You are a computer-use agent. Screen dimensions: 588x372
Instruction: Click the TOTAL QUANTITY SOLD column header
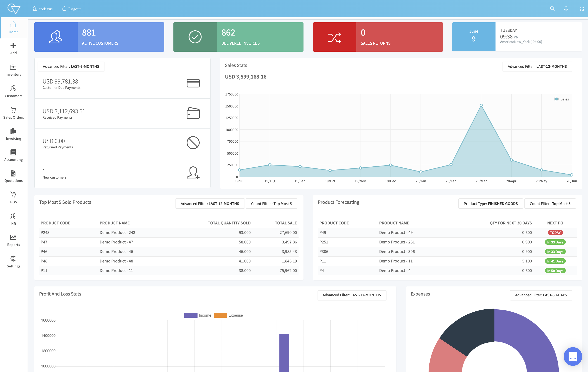point(229,223)
